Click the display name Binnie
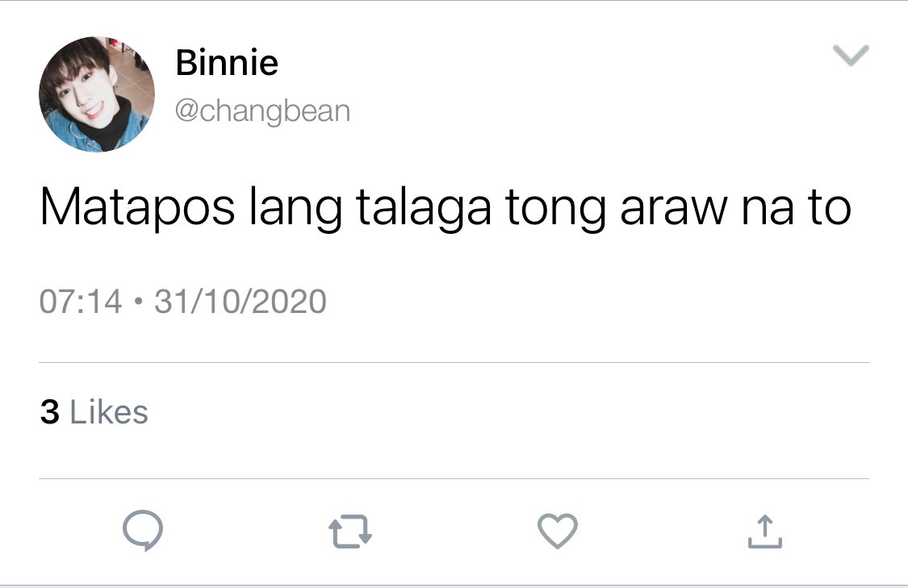Screen dimensions: 908x588 [227, 62]
